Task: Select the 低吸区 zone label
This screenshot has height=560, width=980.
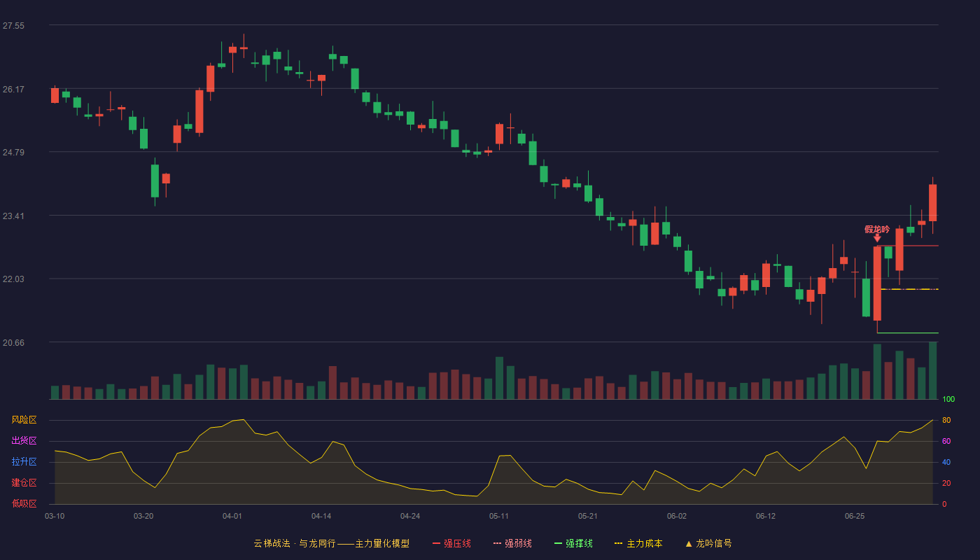Action: pyautogui.click(x=24, y=503)
